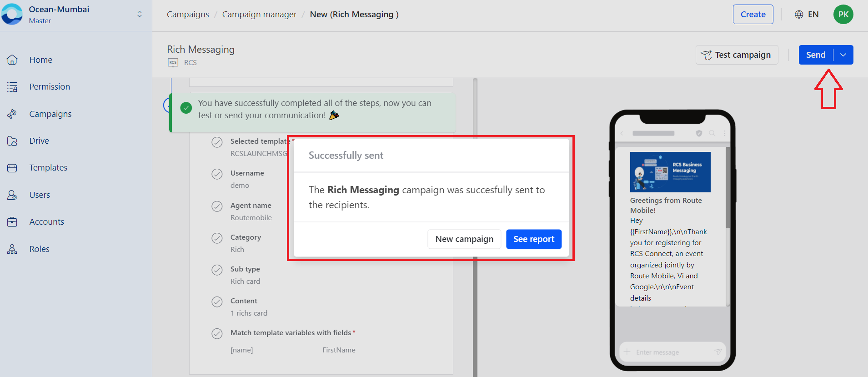Screen dimensions: 868x377
Task: Click the Username step check icon
Action: click(217, 174)
